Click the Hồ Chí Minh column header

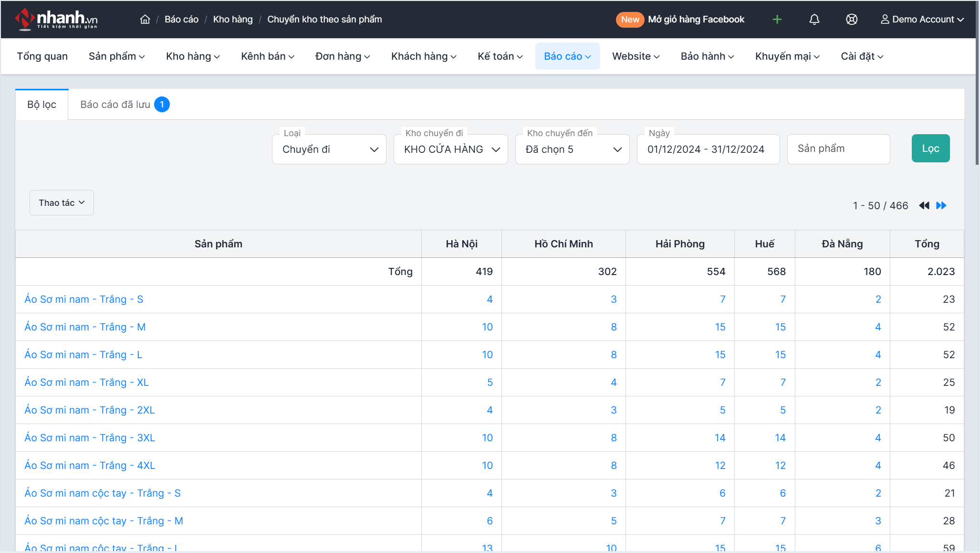click(563, 244)
